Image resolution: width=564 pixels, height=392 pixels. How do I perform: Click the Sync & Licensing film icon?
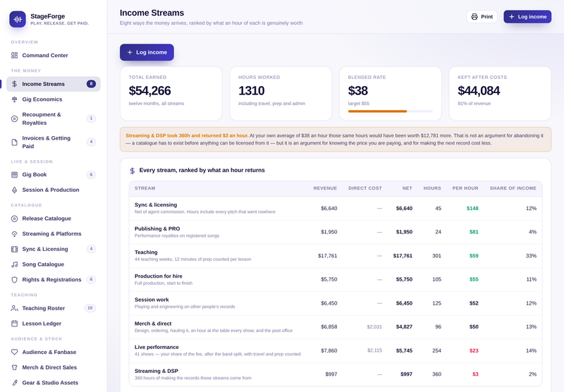coord(14,249)
